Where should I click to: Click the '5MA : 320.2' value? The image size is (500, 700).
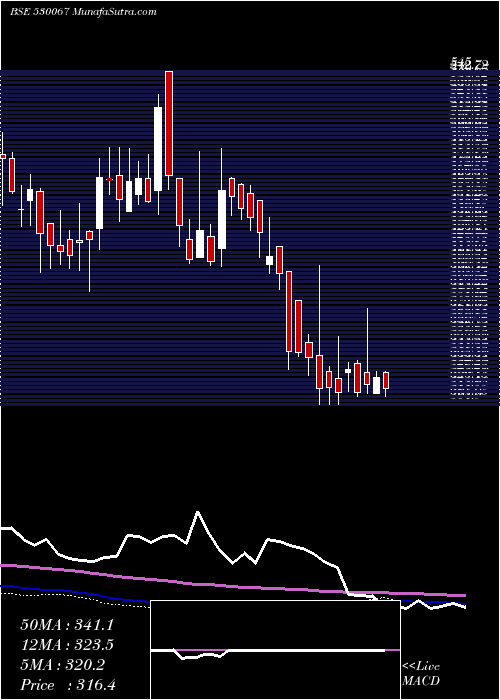coord(63,665)
